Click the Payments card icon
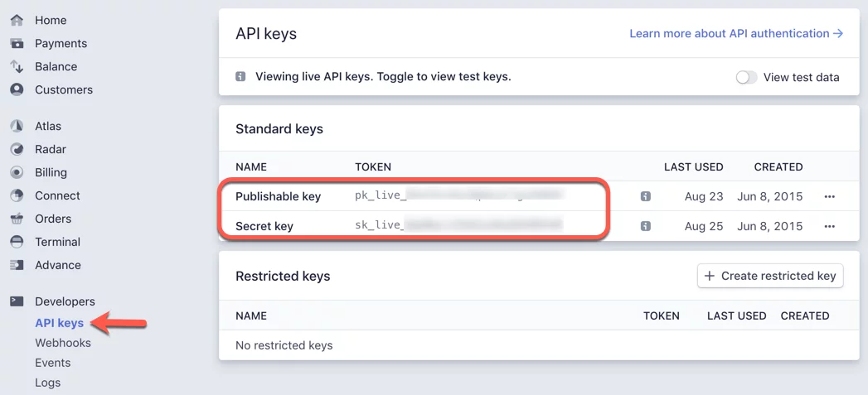This screenshot has height=395, width=868. pyautogui.click(x=17, y=43)
